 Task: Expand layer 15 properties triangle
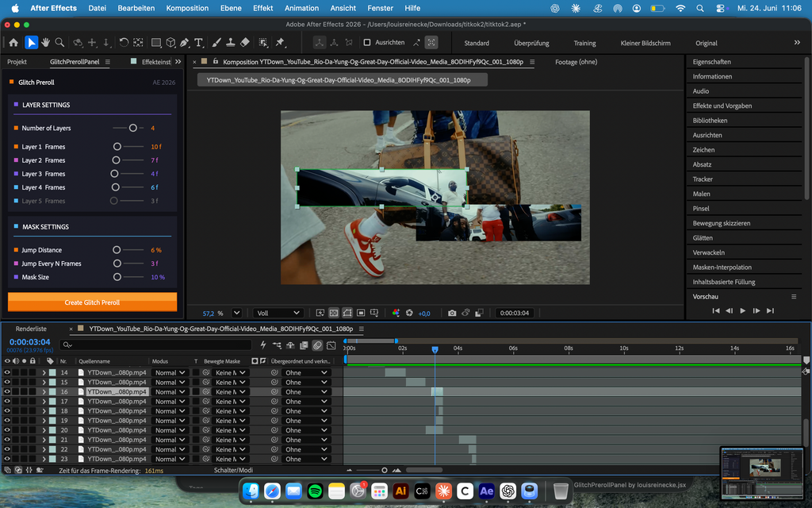click(x=44, y=382)
